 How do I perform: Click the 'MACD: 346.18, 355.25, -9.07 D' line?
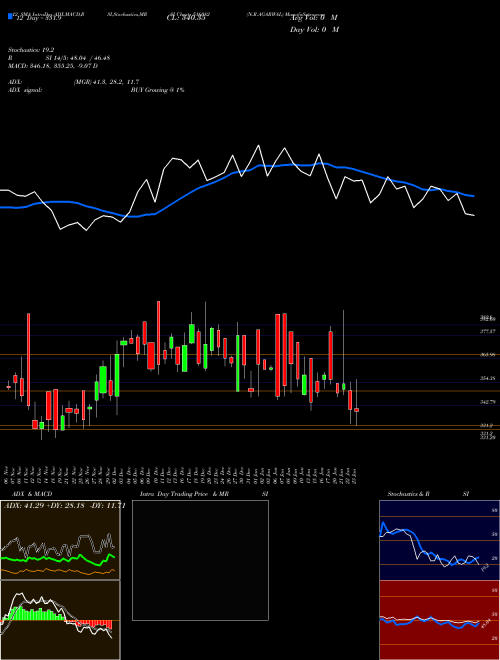pos(53,66)
